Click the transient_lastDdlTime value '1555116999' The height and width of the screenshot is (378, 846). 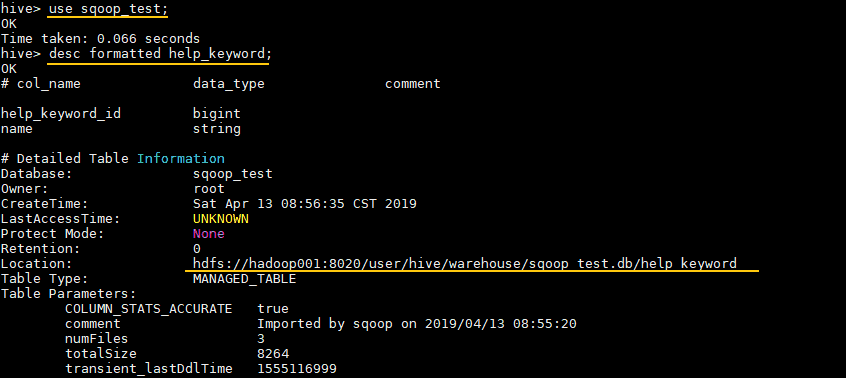pos(297,369)
